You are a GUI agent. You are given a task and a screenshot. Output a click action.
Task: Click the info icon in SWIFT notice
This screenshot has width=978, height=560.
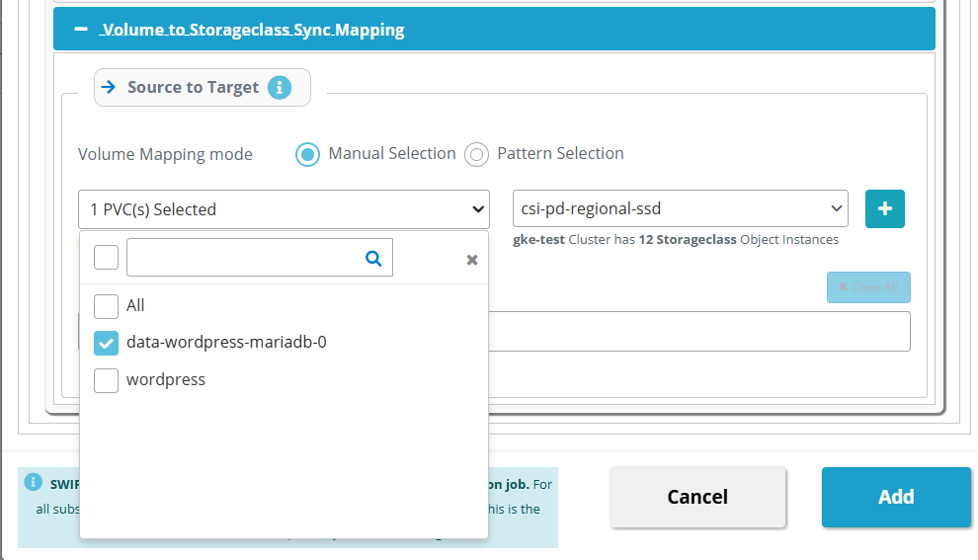[x=33, y=482]
